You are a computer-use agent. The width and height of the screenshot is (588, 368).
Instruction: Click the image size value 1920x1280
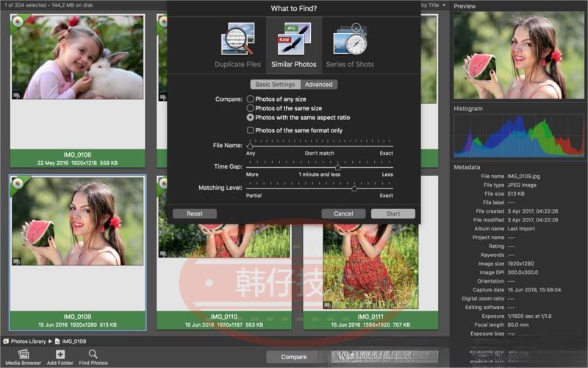pyautogui.click(x=520, y=263)
